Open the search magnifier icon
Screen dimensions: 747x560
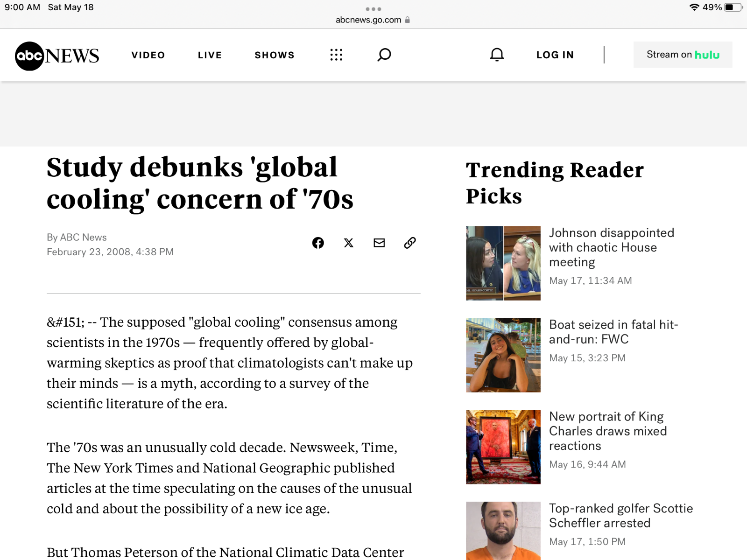[384, 55]
